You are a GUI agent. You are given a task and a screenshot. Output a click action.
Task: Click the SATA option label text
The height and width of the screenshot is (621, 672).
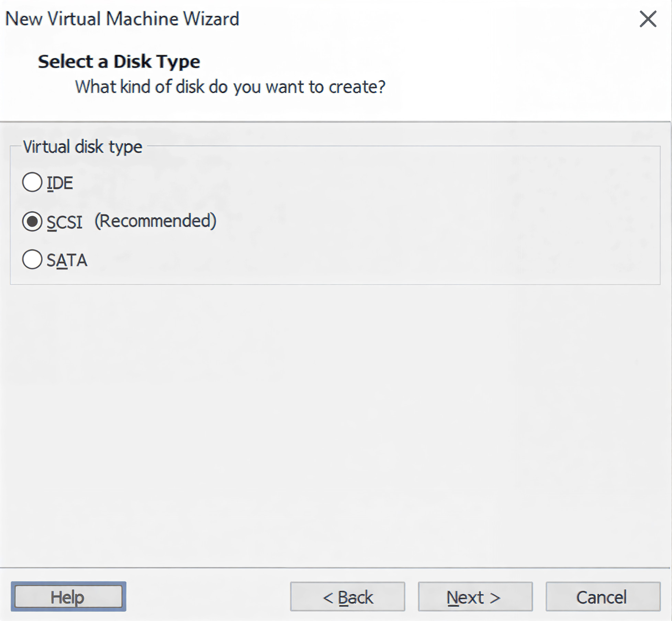tap(67, 260)
